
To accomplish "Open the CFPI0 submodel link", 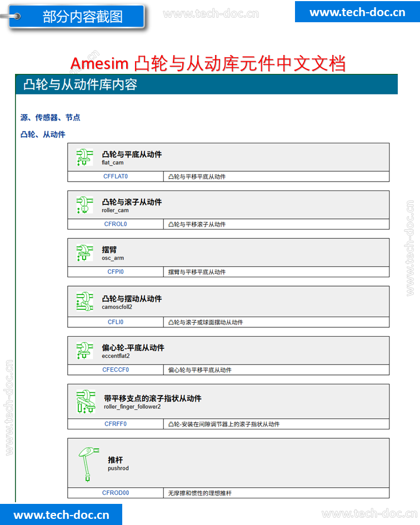I will tap(116, 272).
